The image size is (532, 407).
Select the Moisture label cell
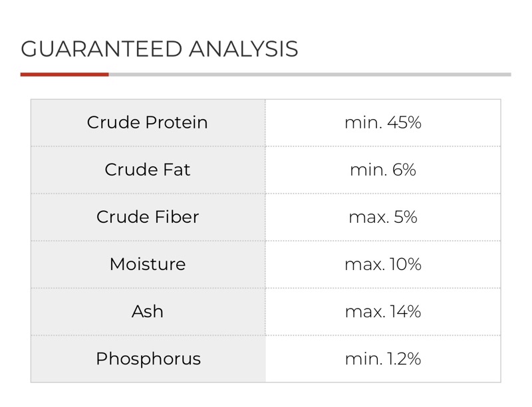148,264
